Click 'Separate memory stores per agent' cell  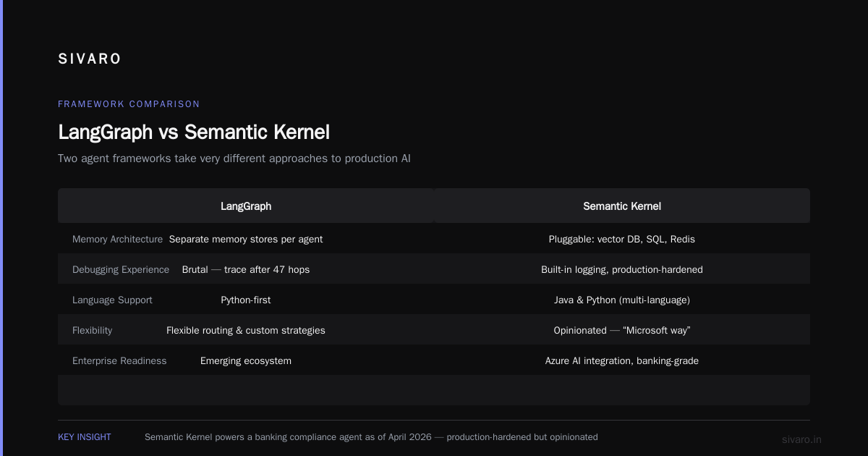(x=246, y=239)
